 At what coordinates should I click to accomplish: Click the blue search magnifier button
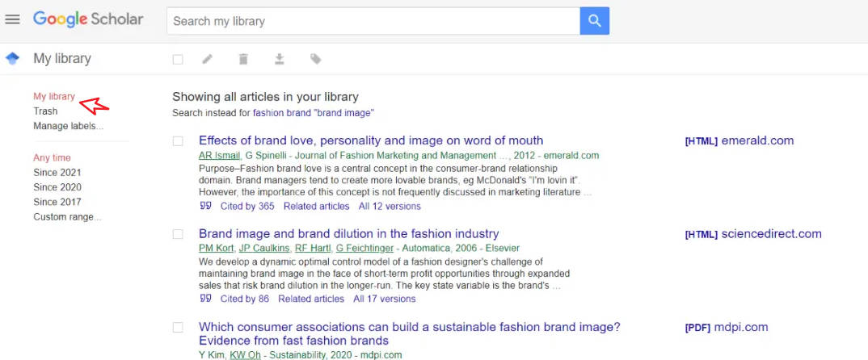[x=595, y=21]
